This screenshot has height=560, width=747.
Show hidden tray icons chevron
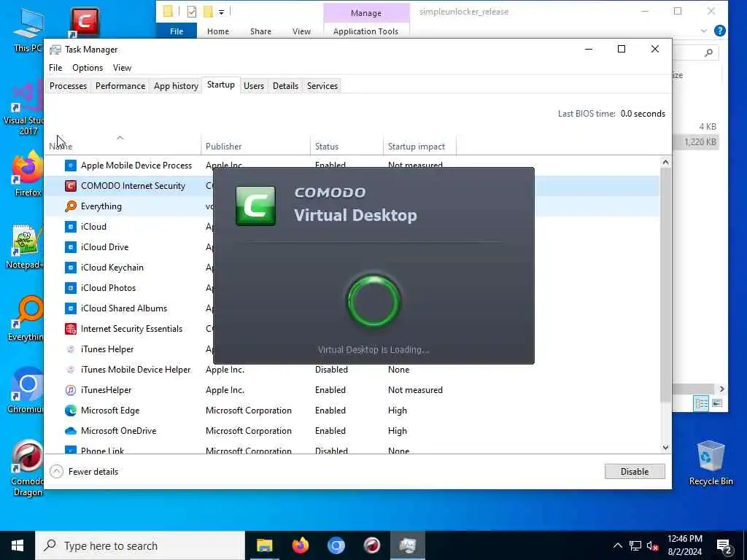point(617,545)
